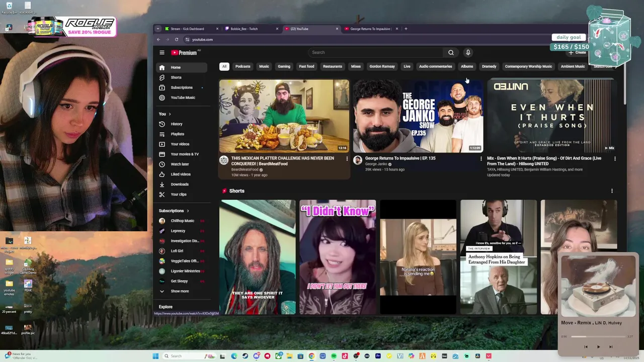Click the YouTube search input field
This screenshot has width=644, height=362.
[x=376, y=52]
